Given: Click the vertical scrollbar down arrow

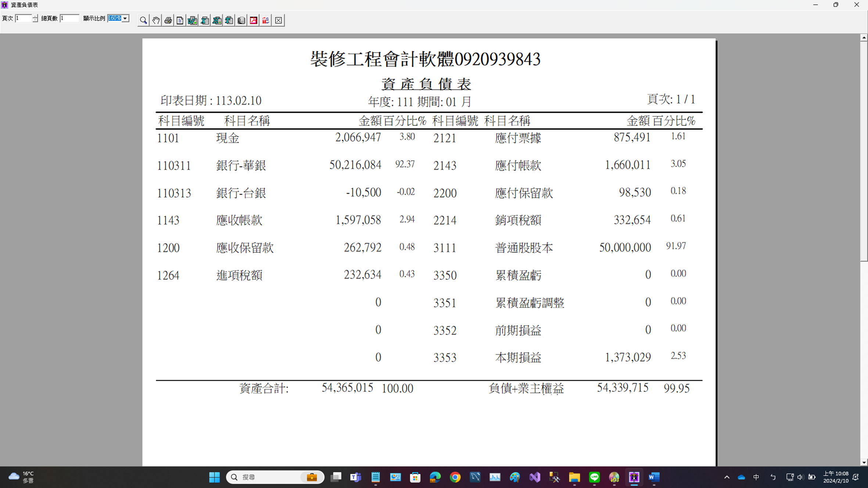Looking at the screenshot, I should tap(864, 462).
